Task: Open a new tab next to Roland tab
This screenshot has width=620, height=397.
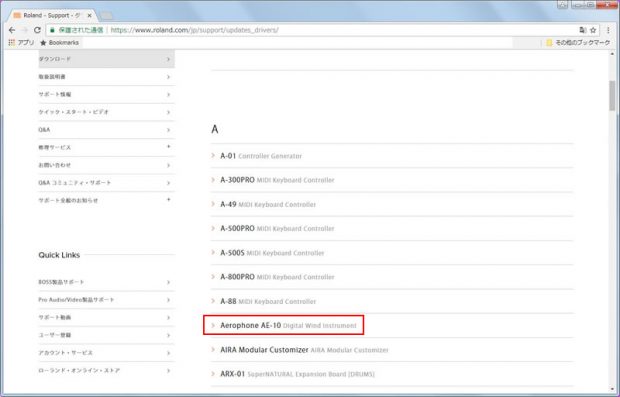Action: (x=106, y=15)
